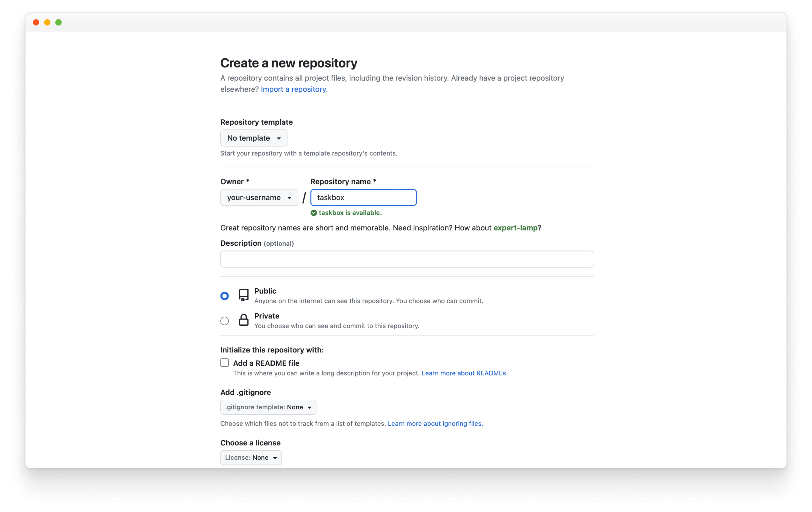Select the private repository option
Image resolution: width=812 pixels, height=512 pixels.
coord(225,320)
